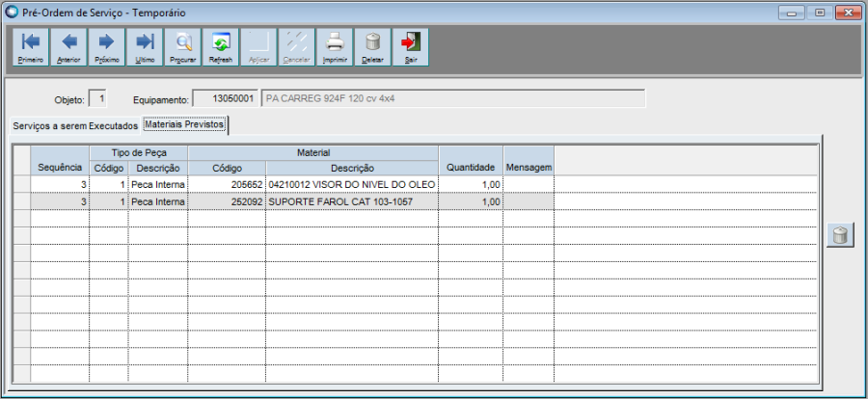868x399 pixels.
Task: Click SUPORTE FAROL CAT 103-1057 cell
Action: pos(352,201)
